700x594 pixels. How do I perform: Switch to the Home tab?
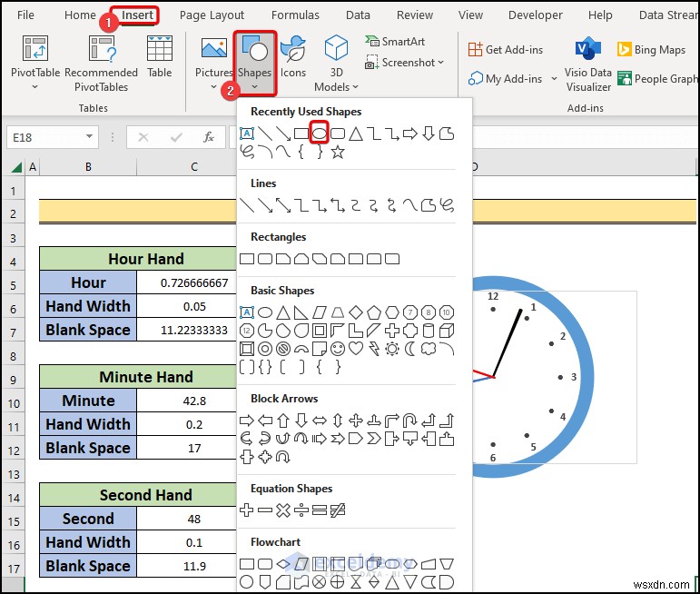pyautogui.click(x=80, y=15)
